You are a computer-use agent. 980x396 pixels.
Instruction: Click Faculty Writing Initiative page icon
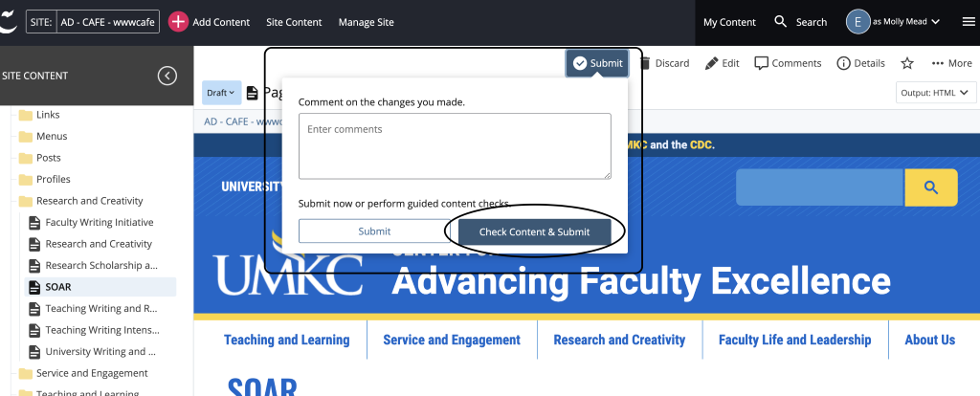[x=34, y=222]
